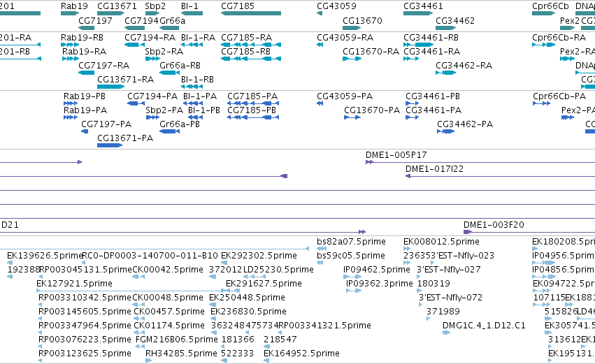Click the CG7185-PA protein label

tap(252, 96)
